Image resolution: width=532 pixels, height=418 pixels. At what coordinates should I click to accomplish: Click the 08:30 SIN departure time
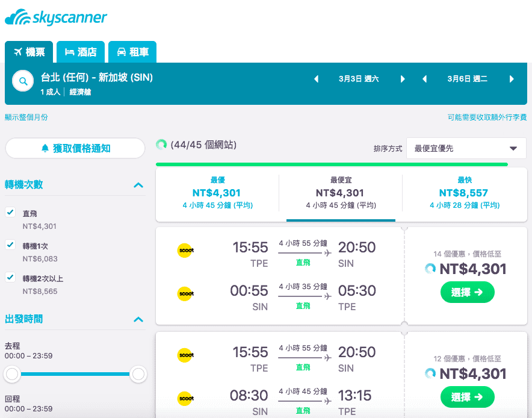(x=249, y=396)
